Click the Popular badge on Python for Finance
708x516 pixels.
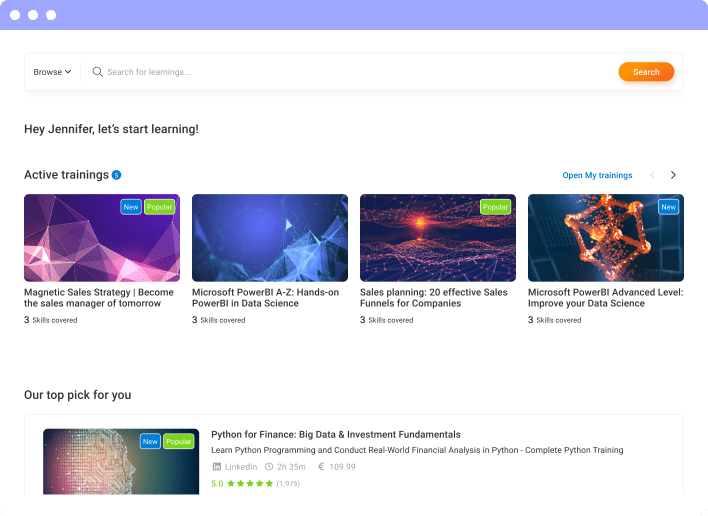click(x=179, y=442)
